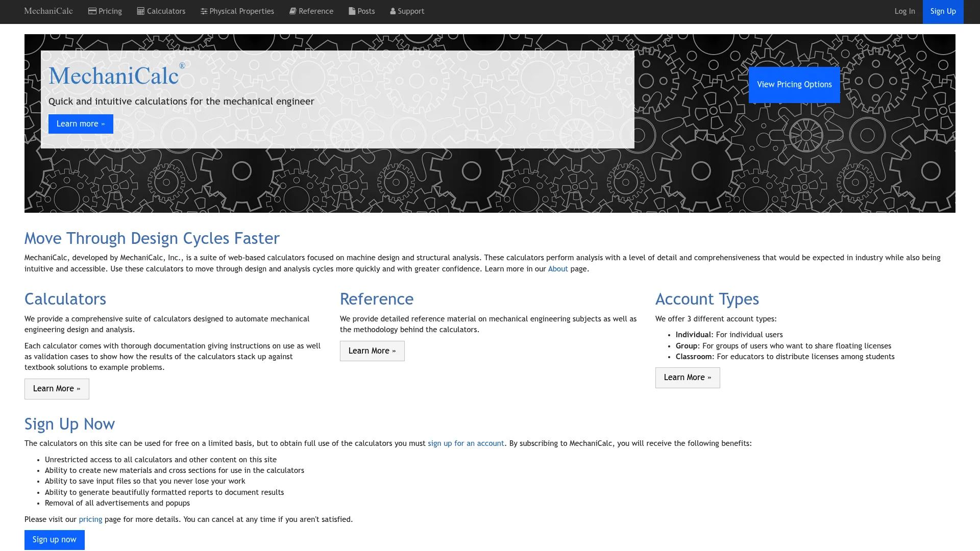Click the Sign up now button

point(55,540)
